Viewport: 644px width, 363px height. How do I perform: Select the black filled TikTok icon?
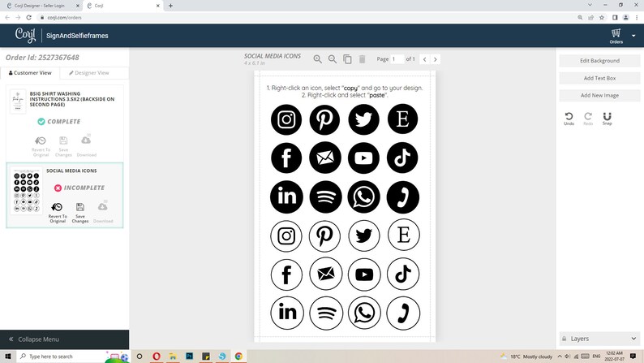click(x=402, y=158)
